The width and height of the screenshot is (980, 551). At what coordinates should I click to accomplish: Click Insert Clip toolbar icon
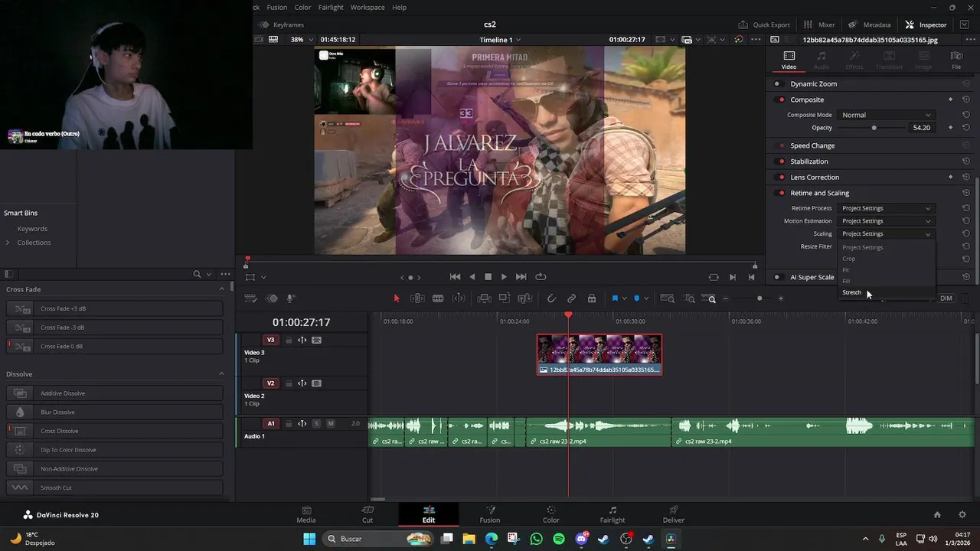click(484, 298)
